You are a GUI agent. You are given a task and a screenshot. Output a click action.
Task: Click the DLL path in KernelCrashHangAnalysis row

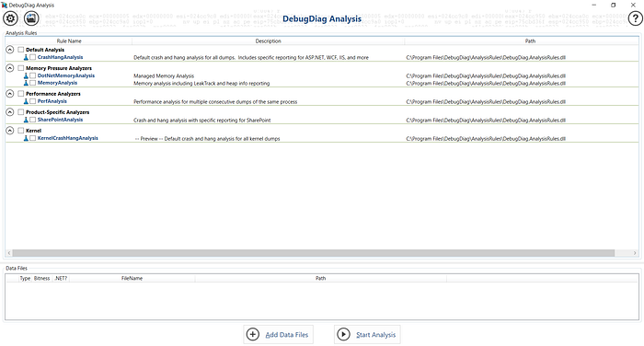point(486,139)
